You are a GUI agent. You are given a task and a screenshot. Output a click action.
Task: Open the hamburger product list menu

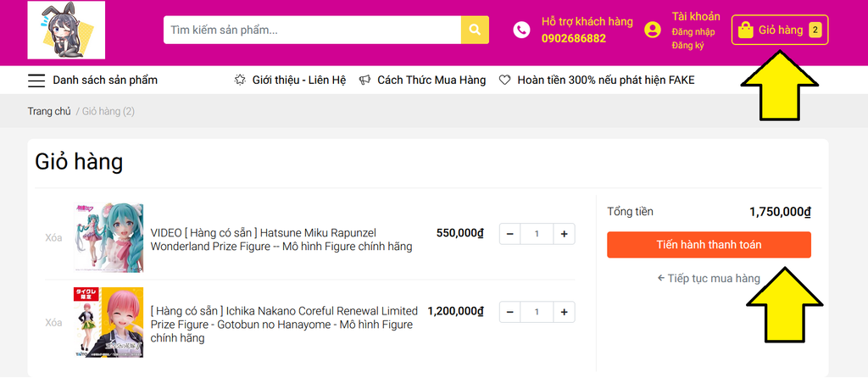tap(36, 81)
